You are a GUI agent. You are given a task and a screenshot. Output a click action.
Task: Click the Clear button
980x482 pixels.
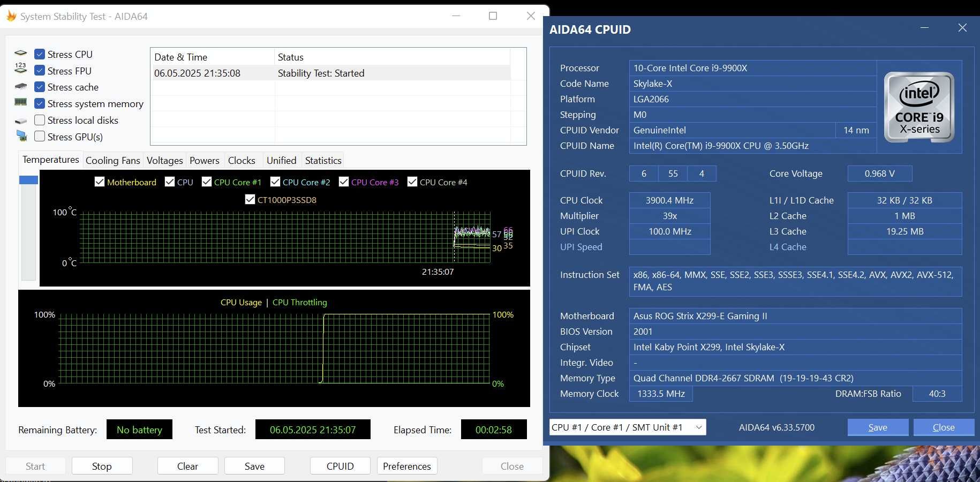pos(187,466)
